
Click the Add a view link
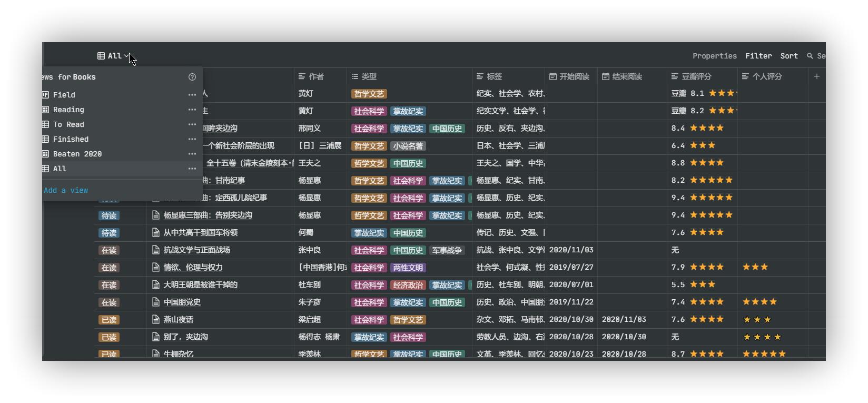(x=66, y=190)
